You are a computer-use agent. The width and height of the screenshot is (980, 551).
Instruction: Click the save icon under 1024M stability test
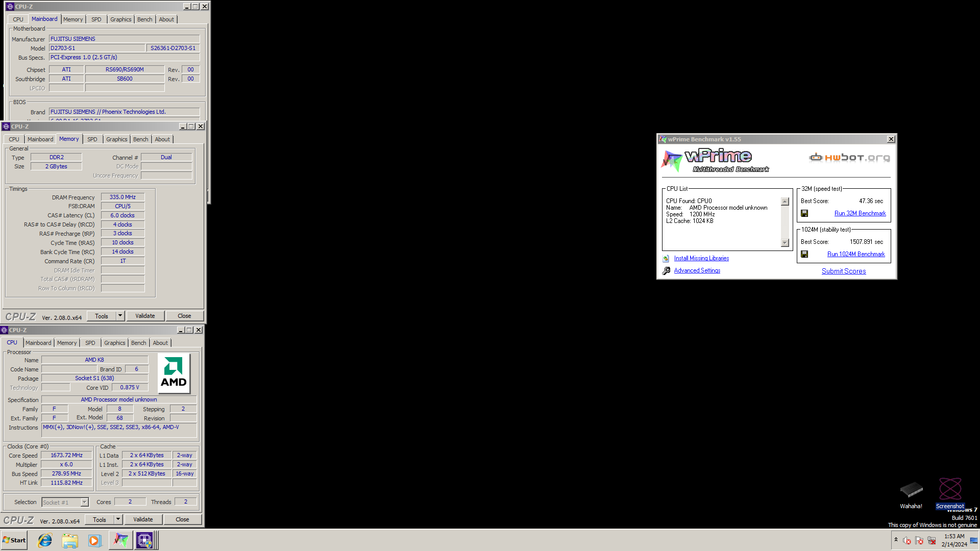click(x=804, y=254)
